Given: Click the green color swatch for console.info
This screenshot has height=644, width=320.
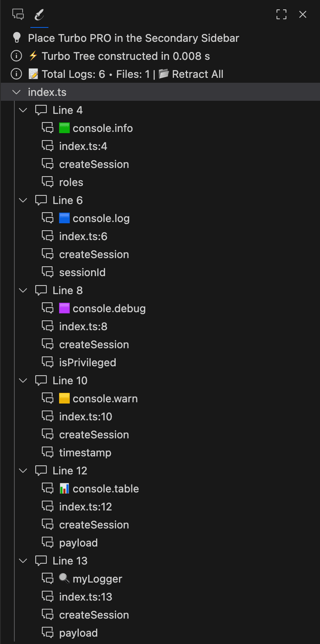Looking at the screenshot, I should (64, 128).
